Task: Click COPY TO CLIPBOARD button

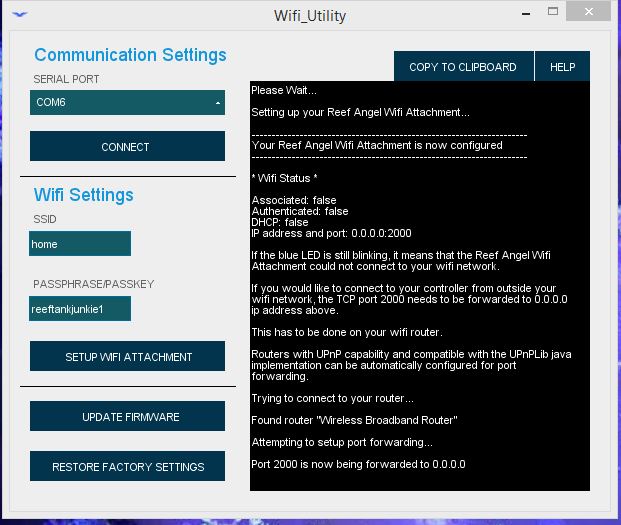Action: 463,67
